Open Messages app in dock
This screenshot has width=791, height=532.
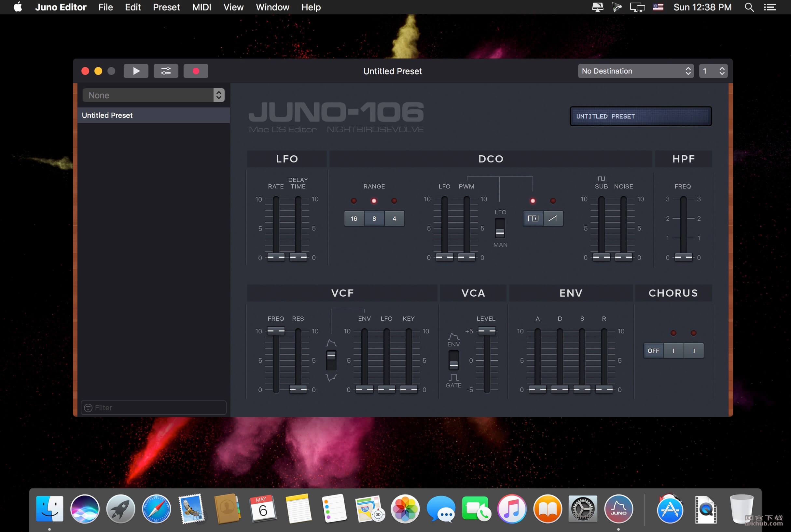point(441,509)
